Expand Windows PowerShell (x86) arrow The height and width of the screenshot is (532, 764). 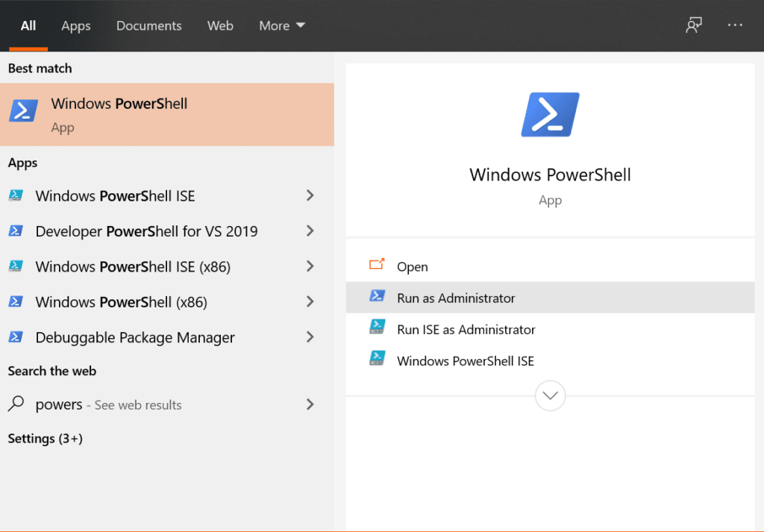310,301
